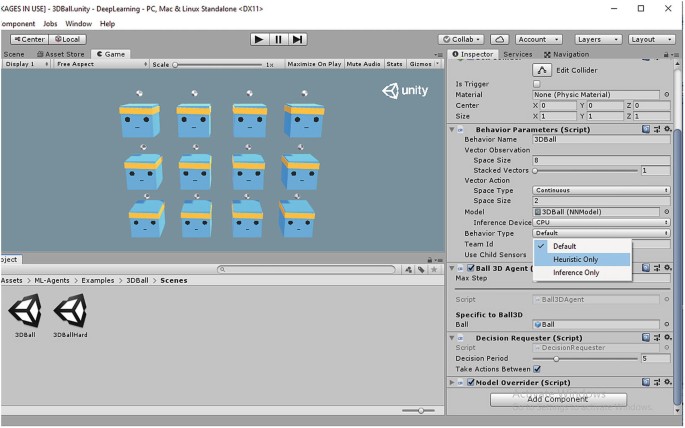
Task: Pick a Physic Material with the object picker
Action: click(667, 94)
